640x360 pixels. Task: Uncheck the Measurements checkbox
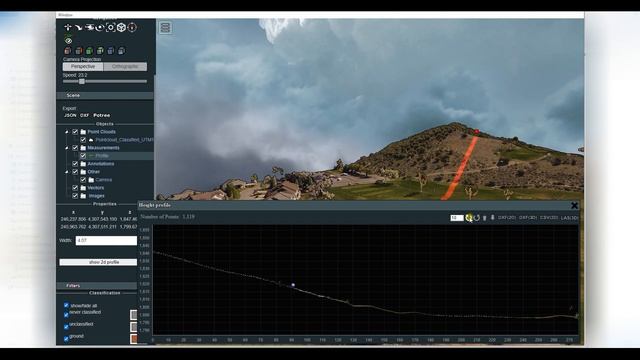point(75,148)
